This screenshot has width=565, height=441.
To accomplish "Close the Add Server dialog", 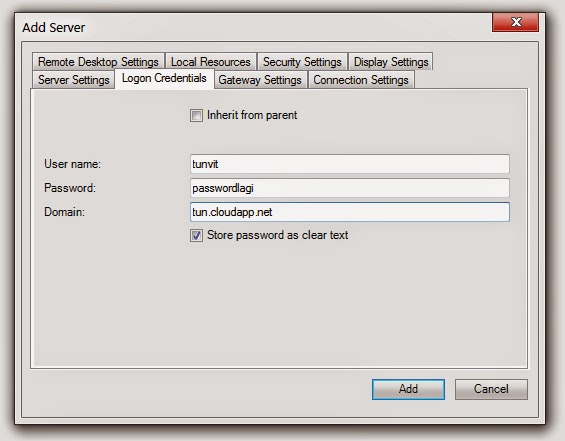I will pos(516,22).
